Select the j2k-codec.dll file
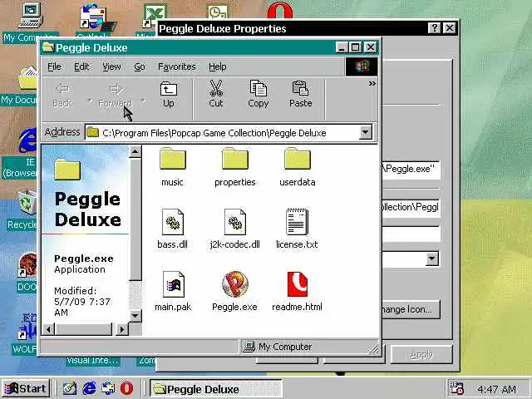The image size is (532, 399). click(x=234, y=229)
